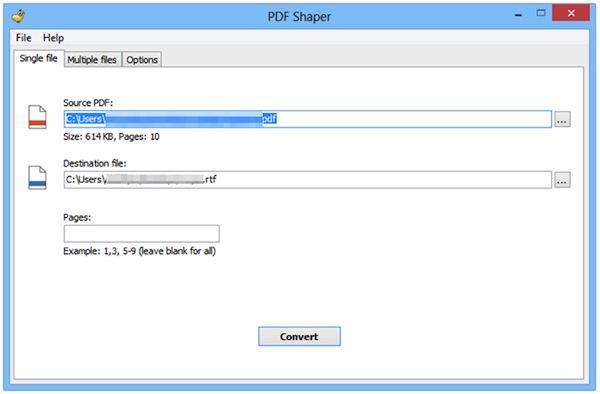Click the 'Destination file:' label

tap(95, 163)
